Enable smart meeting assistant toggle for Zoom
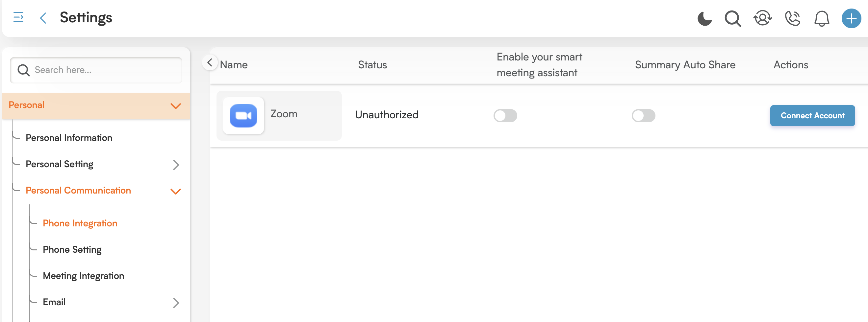The image size is (868, 322). (x=505, y=115)
